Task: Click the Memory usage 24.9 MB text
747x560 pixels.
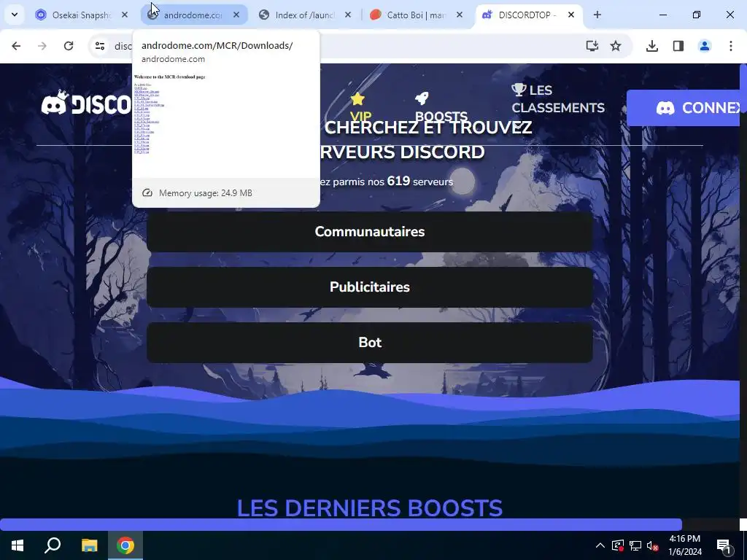Action: tap(205, 192)
